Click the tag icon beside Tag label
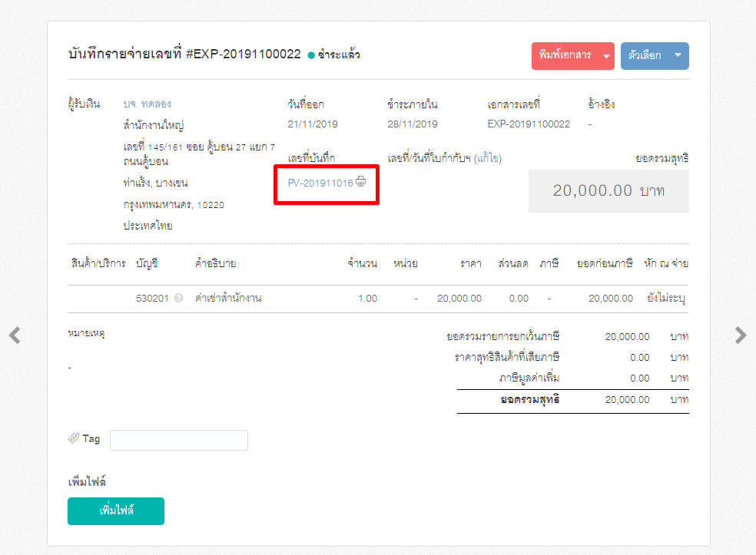Viewport: 756px width, 555px height. coord(73,438)
